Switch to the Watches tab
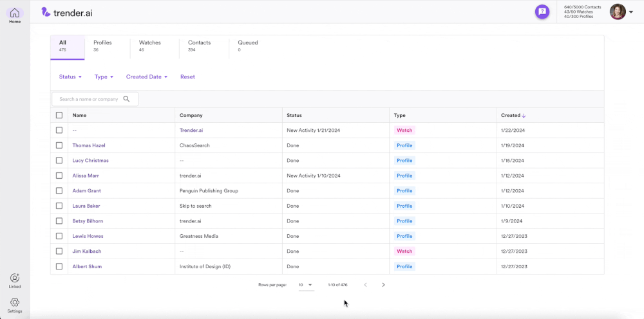The width and height of the screenshot is (644, 319). click(x=150, y=46)
